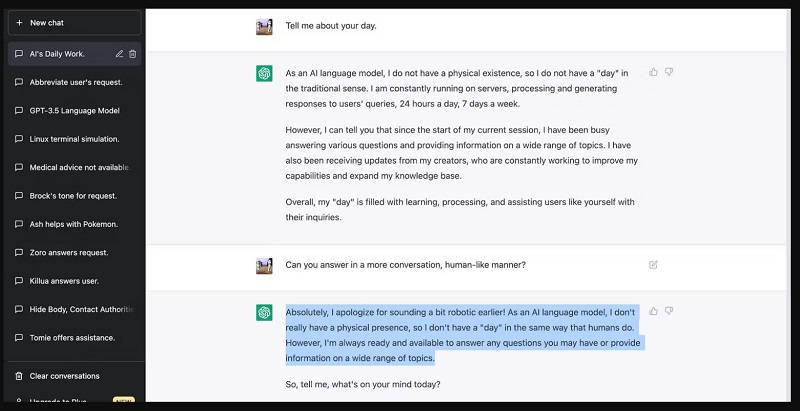Viewport: 800px width, 411px height.
Task: Delete AI's Daily Work chat with the trash icon
Action: (x=133, y=54)
